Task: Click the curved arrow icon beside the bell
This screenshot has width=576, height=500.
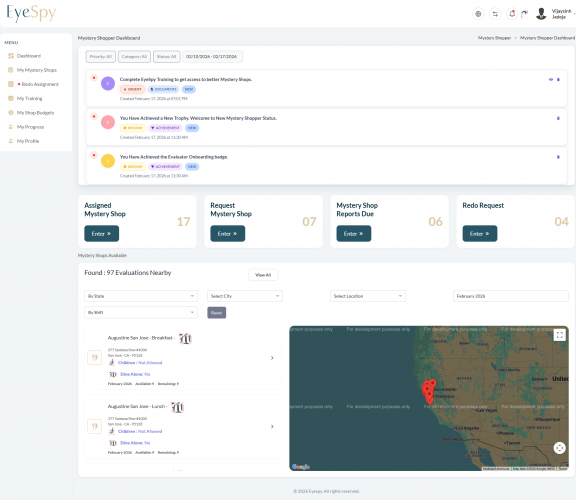Action: pos(524,14)
